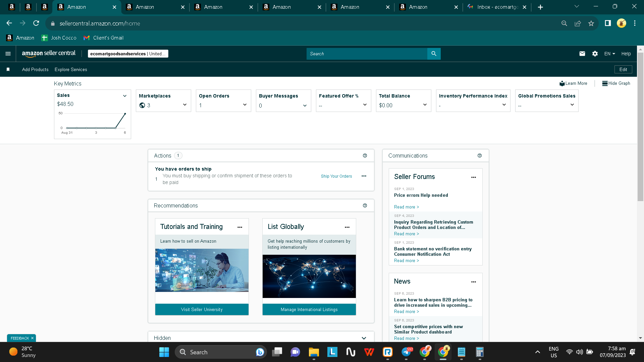
Task: Expand the Global Promotions Sales card
Action: (572, 105)
